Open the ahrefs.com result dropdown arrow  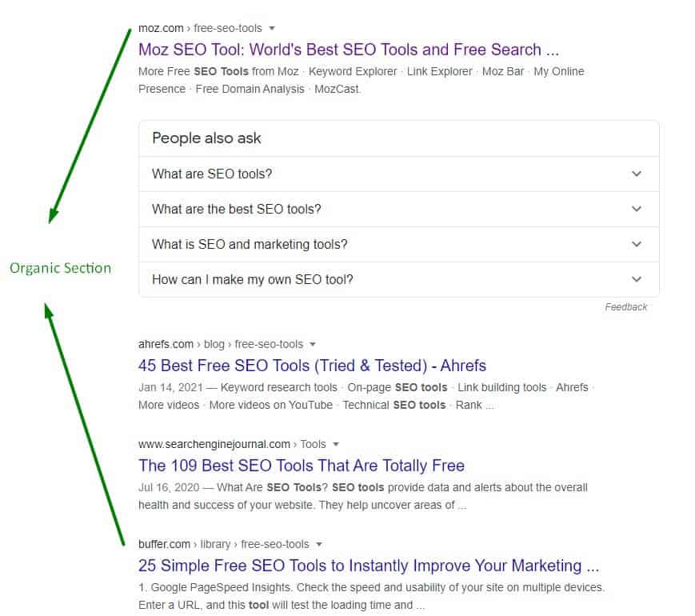313,345
